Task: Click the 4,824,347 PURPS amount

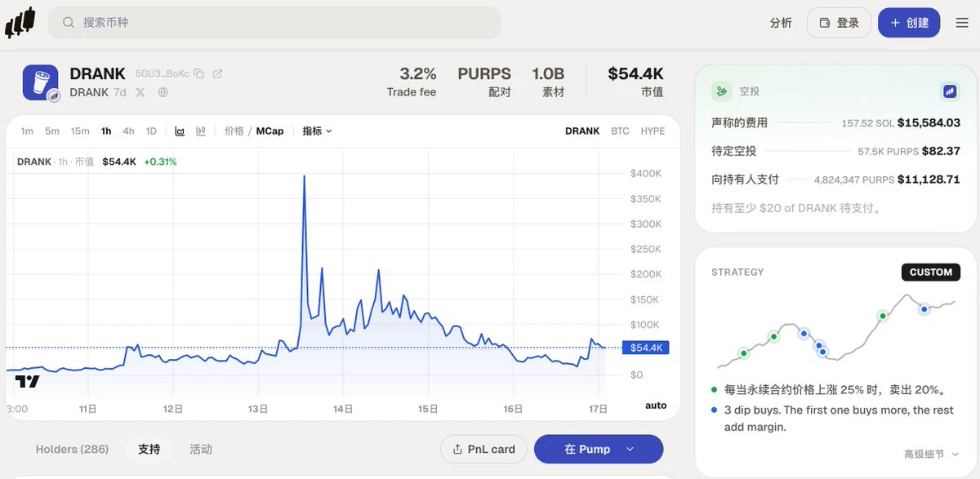Action: coord(853,180)
